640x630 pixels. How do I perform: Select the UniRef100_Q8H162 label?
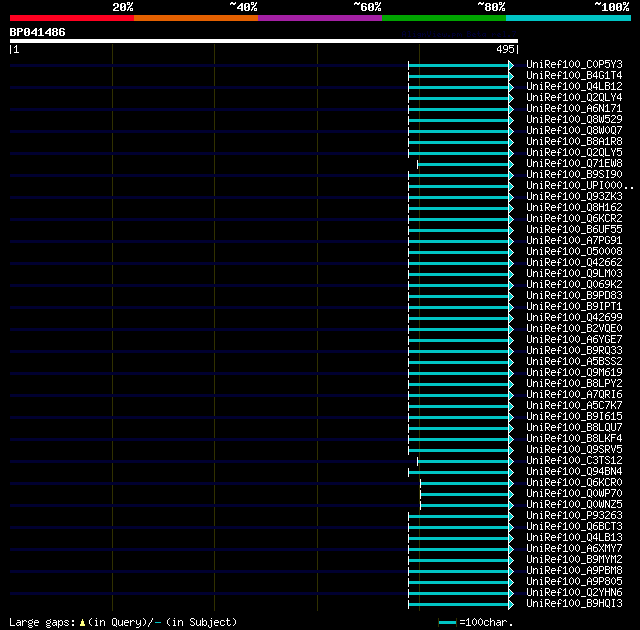coord(574,208)
